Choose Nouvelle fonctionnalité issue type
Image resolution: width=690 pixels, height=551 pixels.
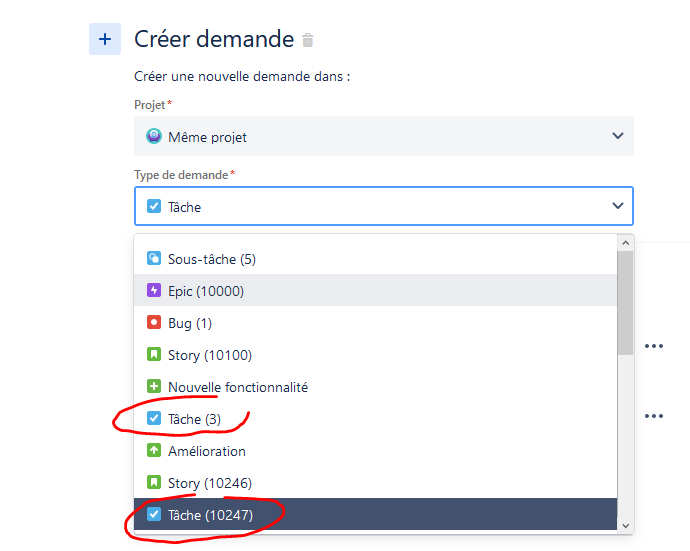tap(375, 387)
